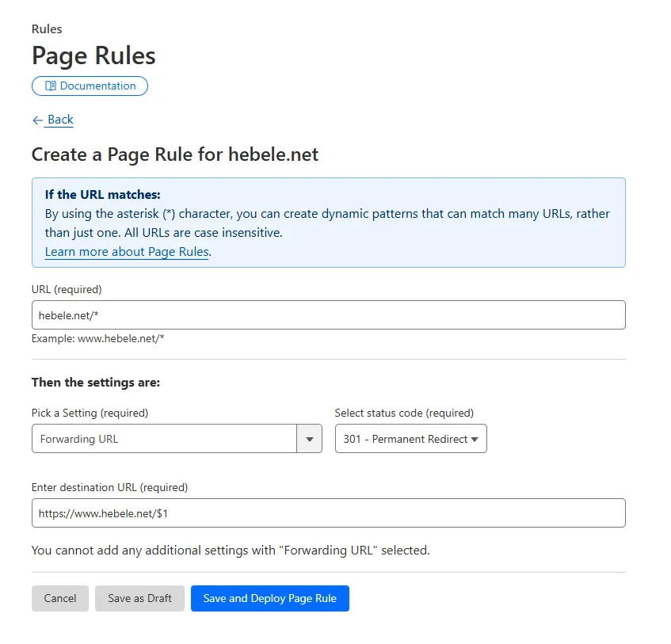Viewport: 671px width, 644px height.
Task: Click Save and Deploy Page Rule
Action: pyautogui.click(x=269, y=598)
